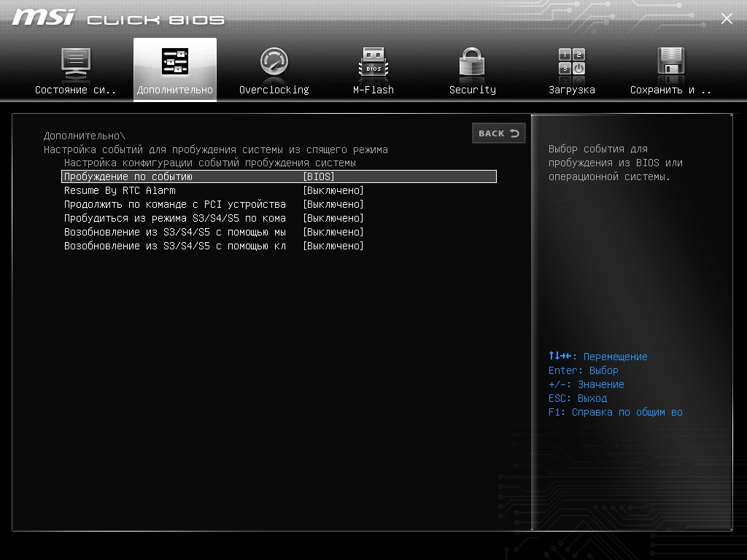
Task: Open the Security padlock icon
Action: pyautogui.click(x=472, y=61)
